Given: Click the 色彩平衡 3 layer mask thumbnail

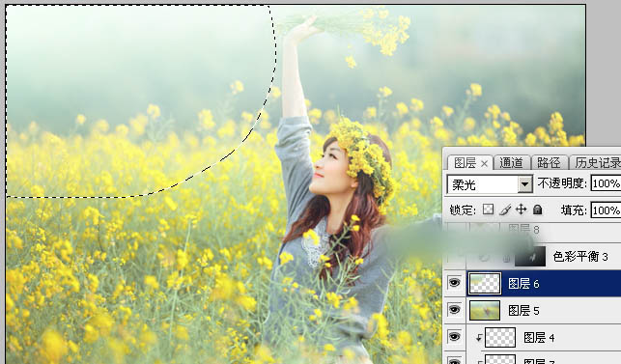Looking at the screenshot, I should (x=530, y=256).
